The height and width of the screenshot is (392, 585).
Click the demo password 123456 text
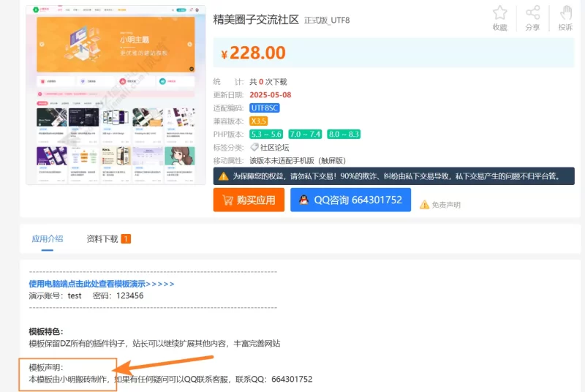(x=130, y=295)
